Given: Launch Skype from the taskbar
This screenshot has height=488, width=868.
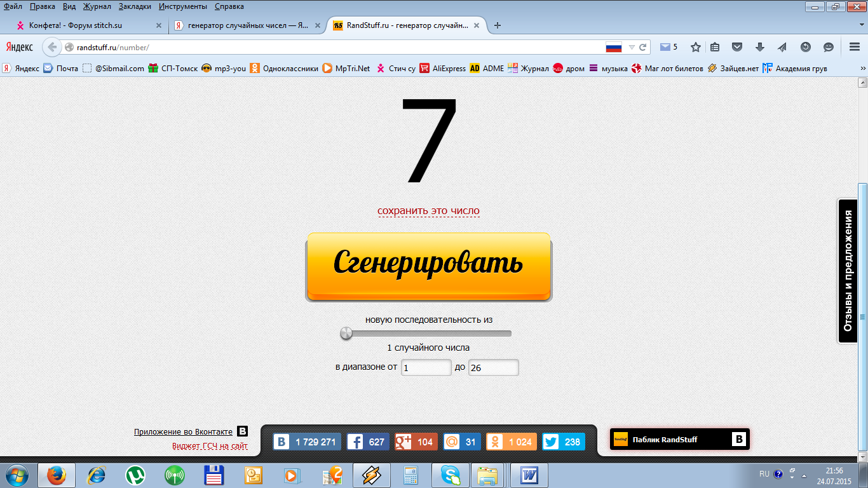Looking at the screenshot, I should (450, 475).
